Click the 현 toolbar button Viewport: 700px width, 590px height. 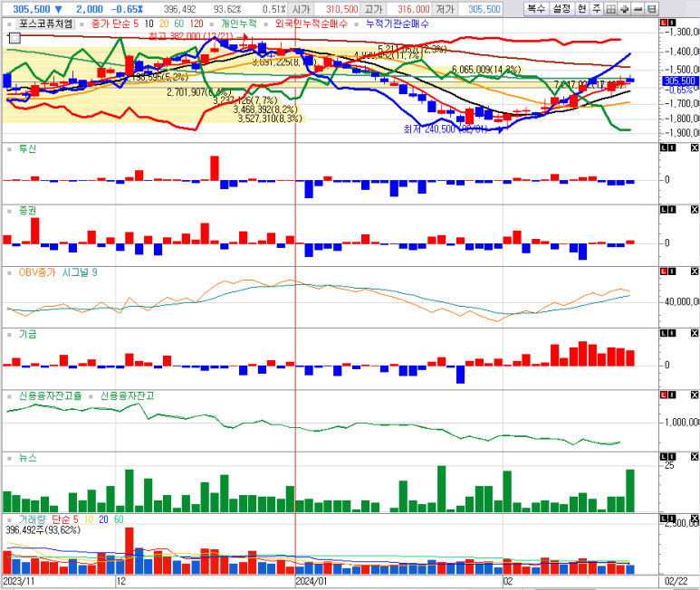581,8
